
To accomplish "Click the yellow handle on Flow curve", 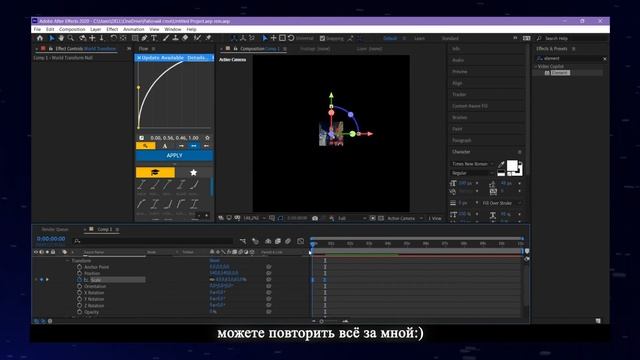I will [x=138, y=87].
